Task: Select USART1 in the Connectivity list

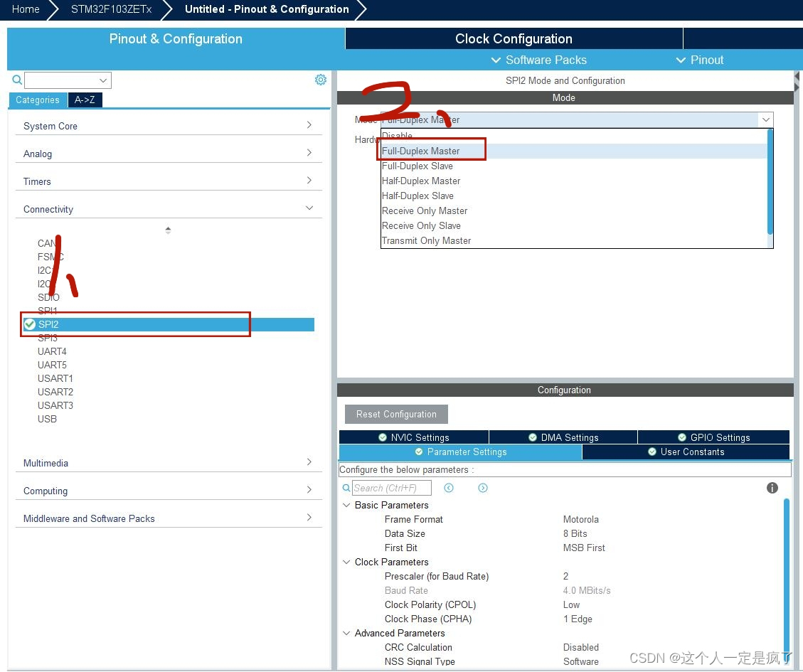Action: click(55, 378)
